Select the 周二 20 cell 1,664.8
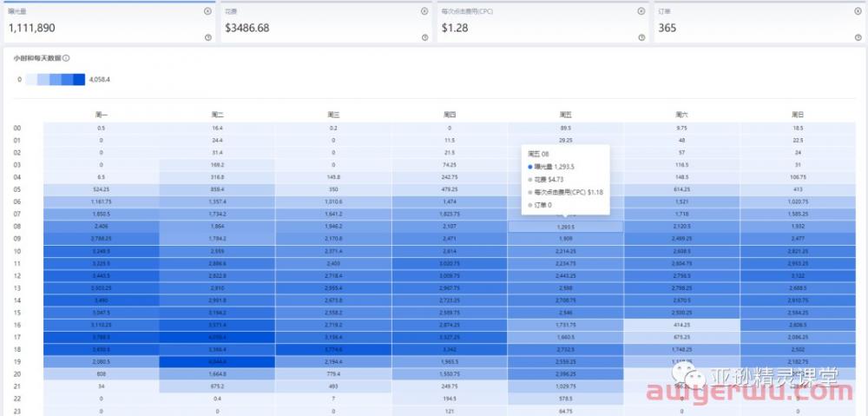The width and height of the screenshot is (868, 416). (217, 374)
